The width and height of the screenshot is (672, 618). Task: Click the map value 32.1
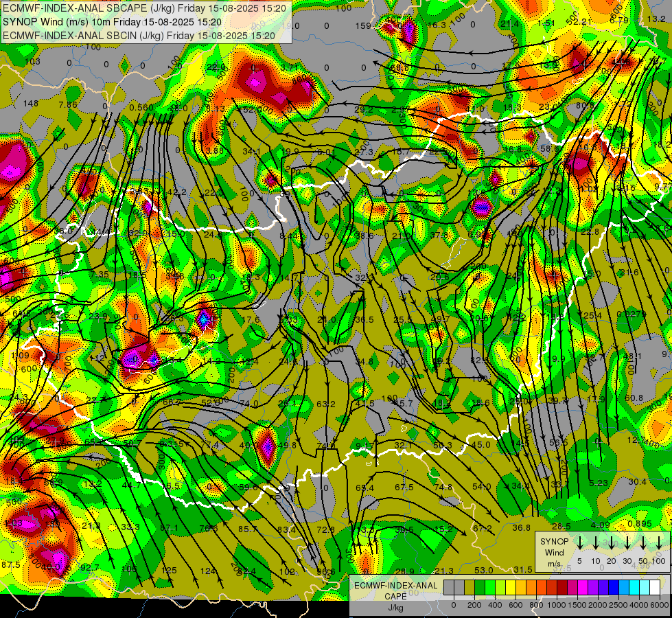[404, 446]
